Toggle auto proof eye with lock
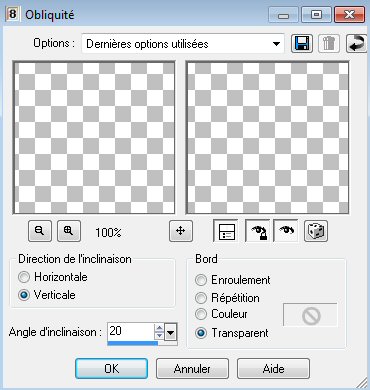This screenshot has height=390, width=370. pos(258,231)
